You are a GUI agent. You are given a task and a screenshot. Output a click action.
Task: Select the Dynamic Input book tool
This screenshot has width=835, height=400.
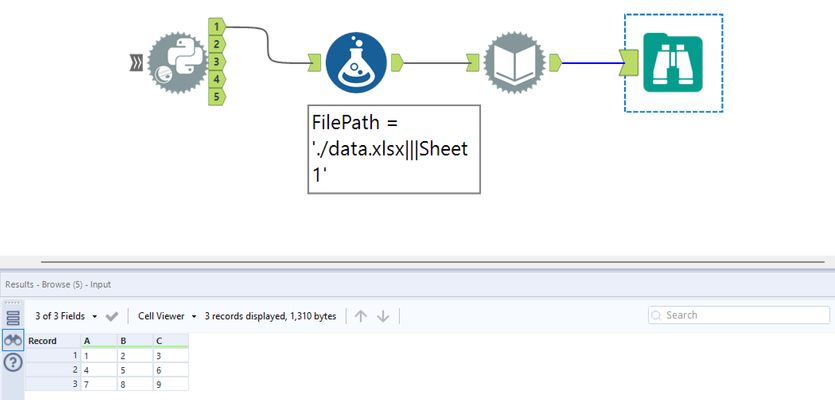pos(514,63)
